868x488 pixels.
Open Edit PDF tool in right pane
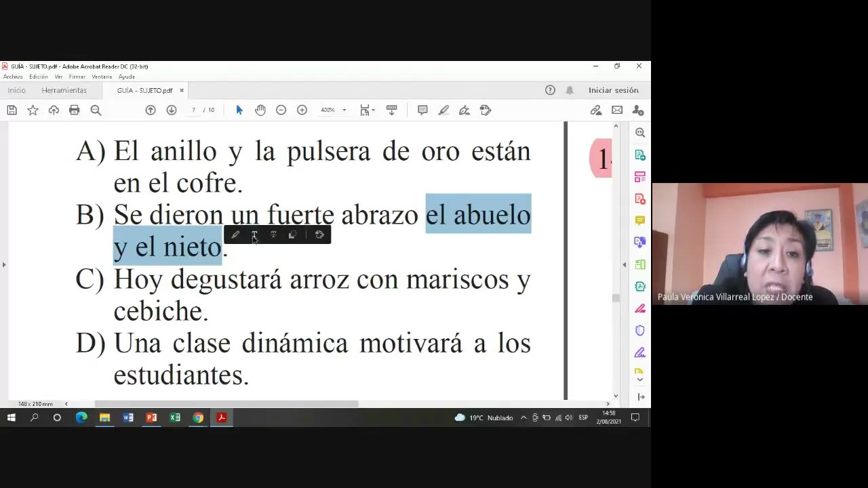[640, 177]
